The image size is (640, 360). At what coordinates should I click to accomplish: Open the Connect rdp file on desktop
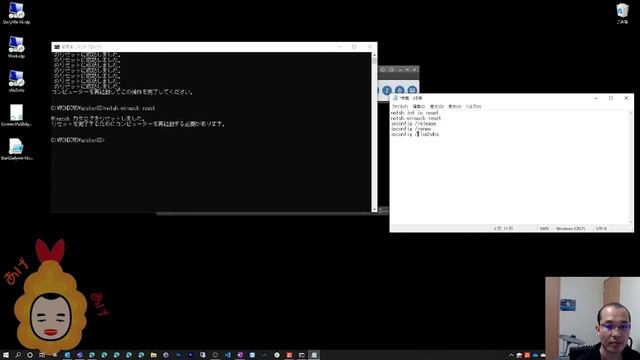(x=16, y=115)
